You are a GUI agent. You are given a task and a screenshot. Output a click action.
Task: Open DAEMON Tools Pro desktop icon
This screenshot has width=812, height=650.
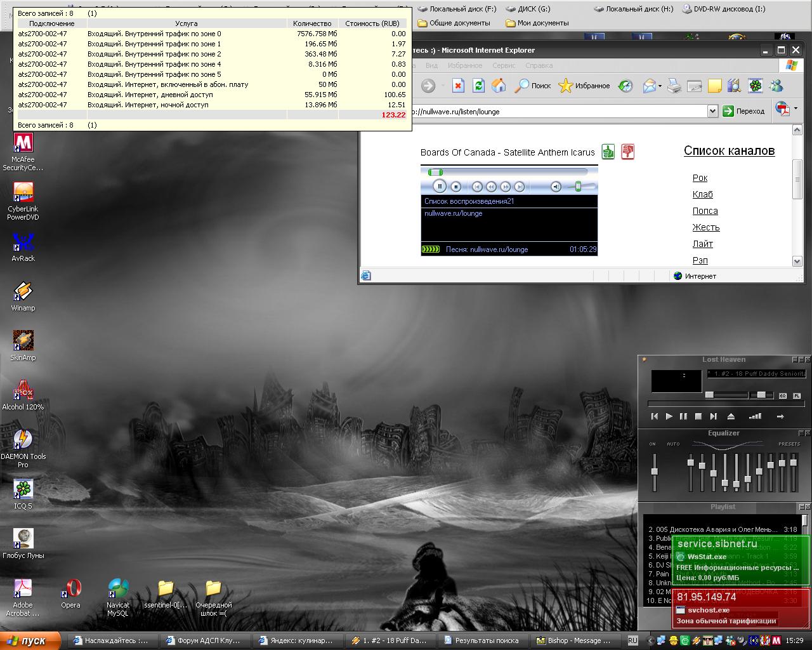tap(23, 439)
